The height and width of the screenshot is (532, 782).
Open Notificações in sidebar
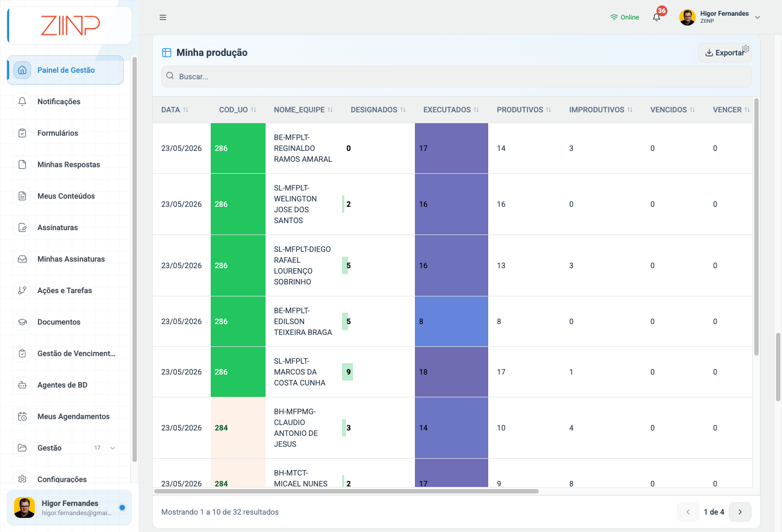point(66,102)
